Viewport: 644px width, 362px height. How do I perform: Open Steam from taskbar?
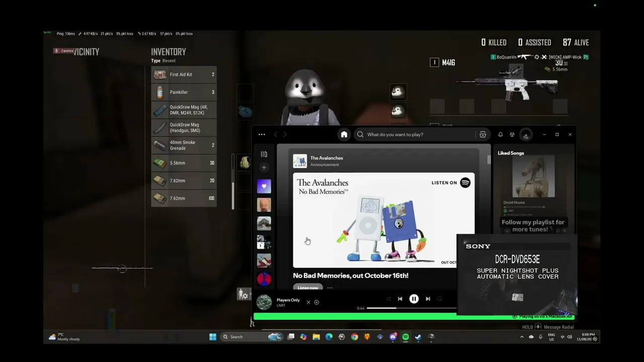[418, 337]
